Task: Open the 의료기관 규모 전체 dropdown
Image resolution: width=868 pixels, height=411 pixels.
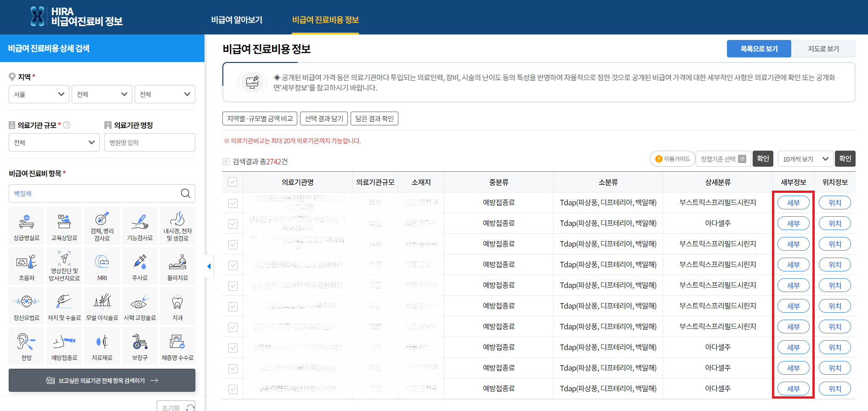Action: pyautogui.click(x=54, y=142)
